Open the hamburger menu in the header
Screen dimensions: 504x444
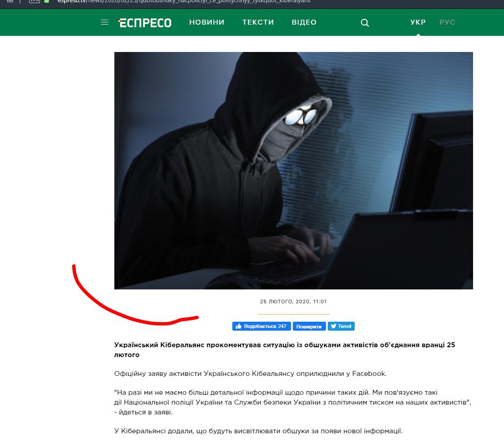[104, 22]
